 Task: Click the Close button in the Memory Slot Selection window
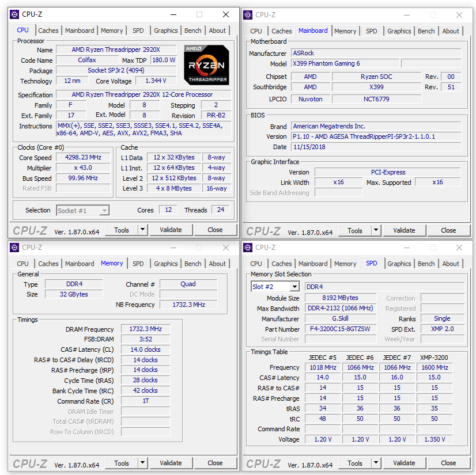[x=449, y=463]
